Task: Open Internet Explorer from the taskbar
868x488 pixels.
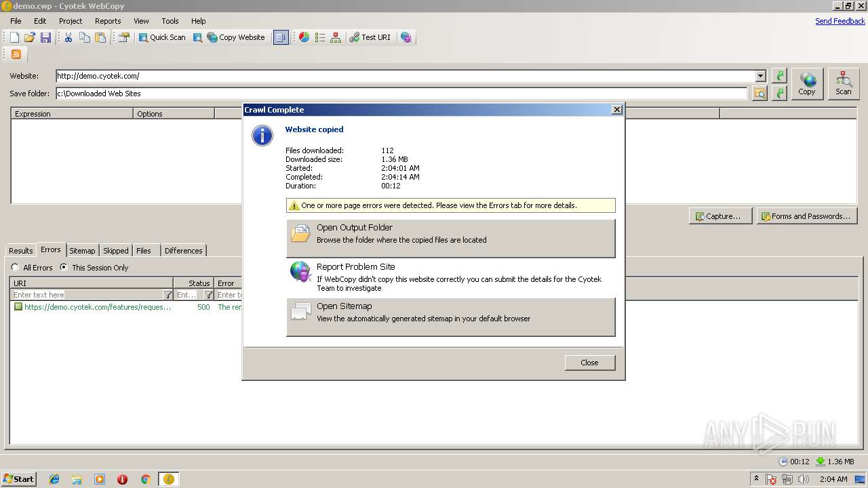Action: coord(54,479)
